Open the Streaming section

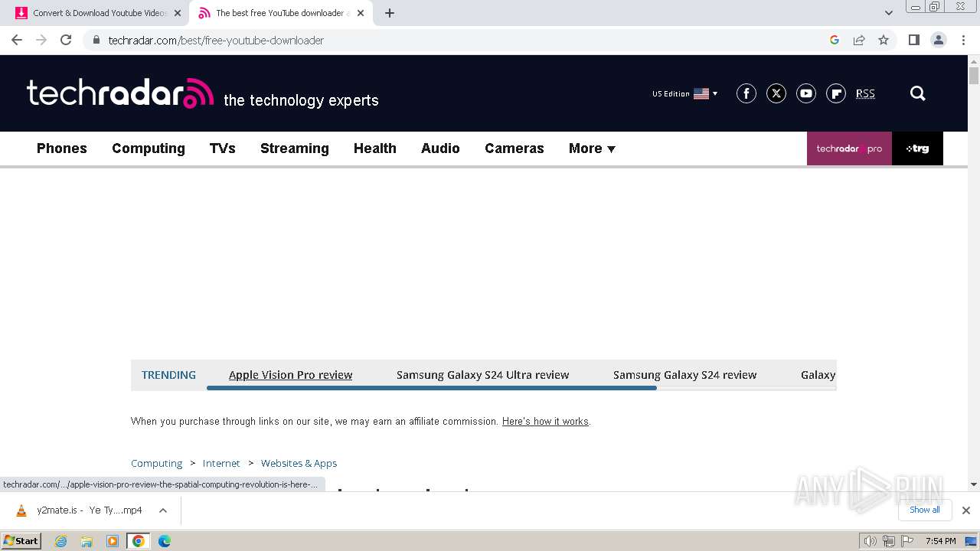[x=295, y=148]
